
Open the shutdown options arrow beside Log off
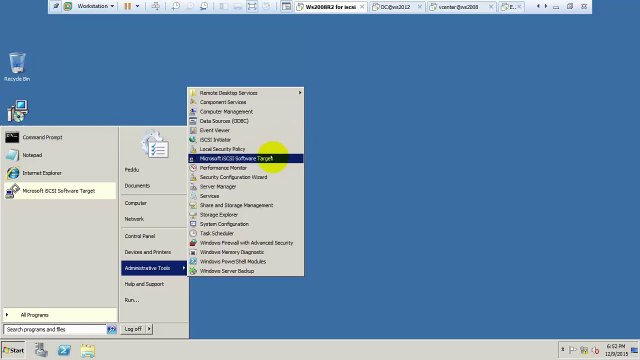click(149, 329)
